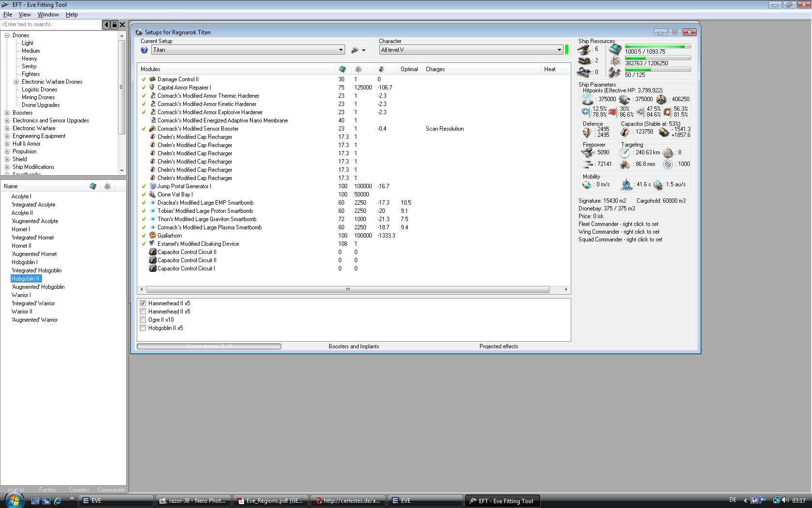
Task: Enable the Ogre II x10 drone checkbox
Action: tap(143, 320)
